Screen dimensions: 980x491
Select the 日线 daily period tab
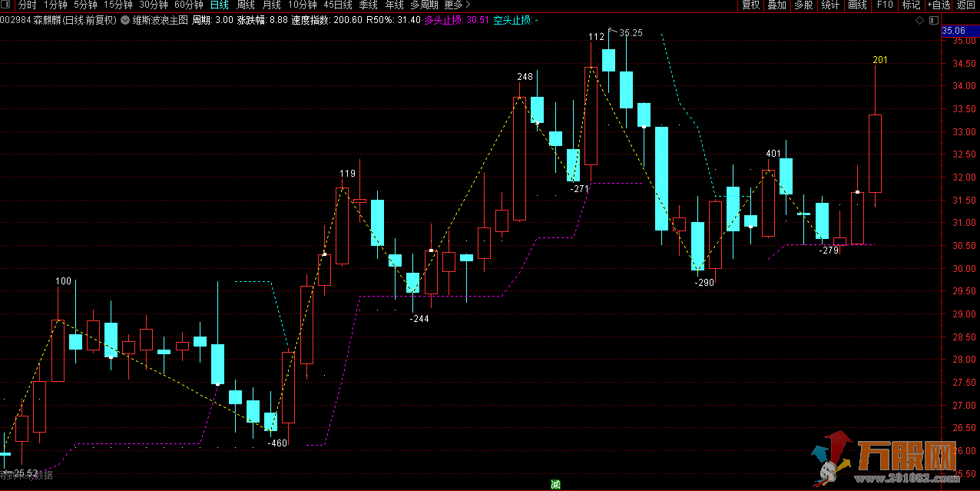point(220,5)
